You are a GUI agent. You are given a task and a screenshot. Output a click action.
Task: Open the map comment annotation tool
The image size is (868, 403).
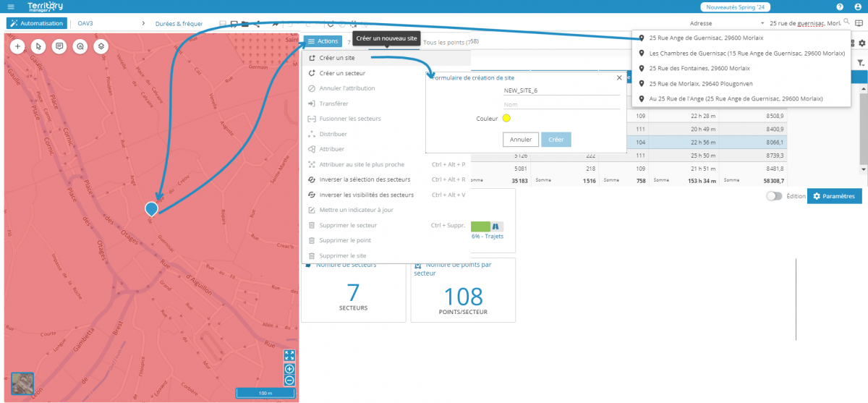pyautogui.click(x=59, y=46)
